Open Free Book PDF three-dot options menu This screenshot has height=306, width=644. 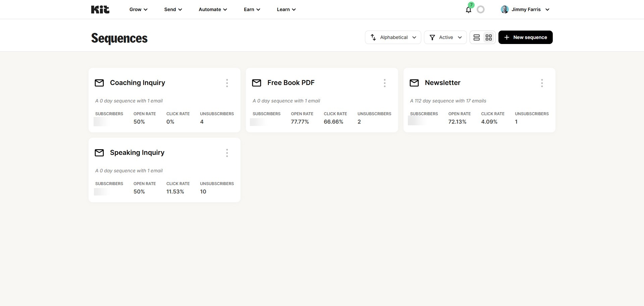384,83
